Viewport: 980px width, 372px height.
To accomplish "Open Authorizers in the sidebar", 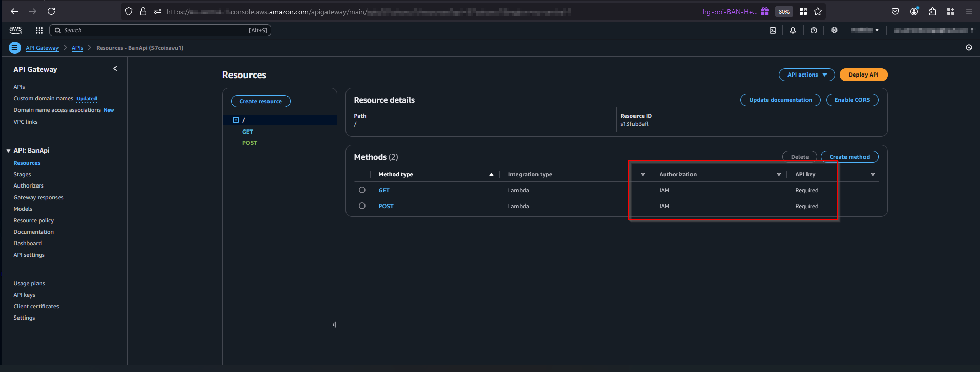I will coord(28,185).
